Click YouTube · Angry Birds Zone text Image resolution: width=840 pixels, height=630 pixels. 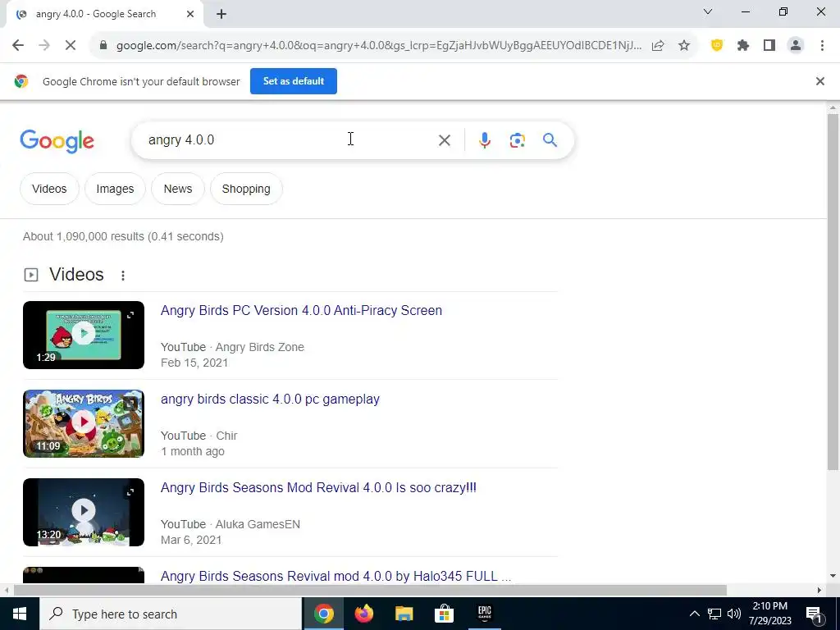(x=232, y=347)
